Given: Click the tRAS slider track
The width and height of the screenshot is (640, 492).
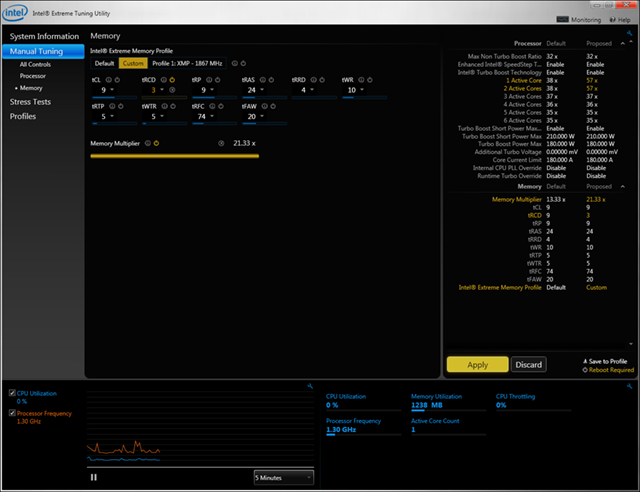Looking at the screenshot, I should [264, 98].
